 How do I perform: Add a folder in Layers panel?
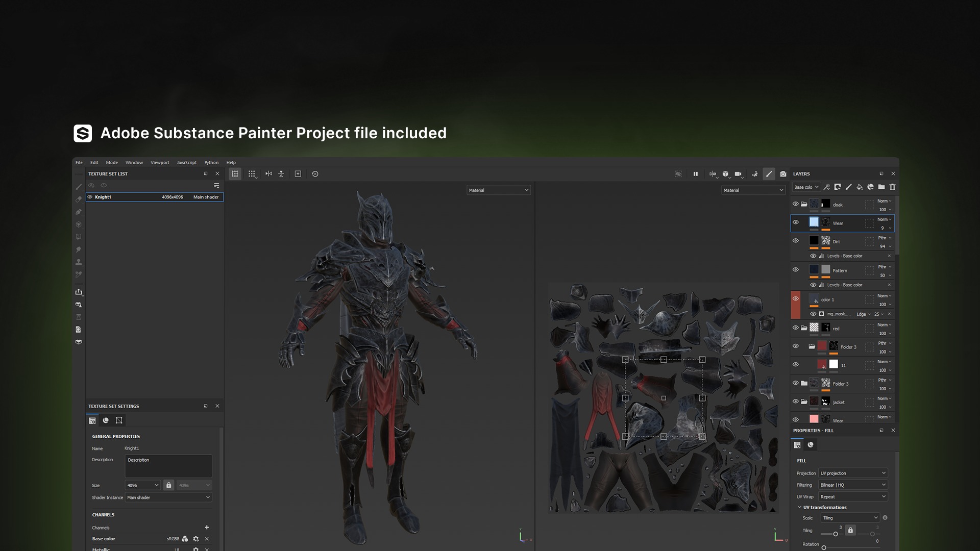coord(881,187)
